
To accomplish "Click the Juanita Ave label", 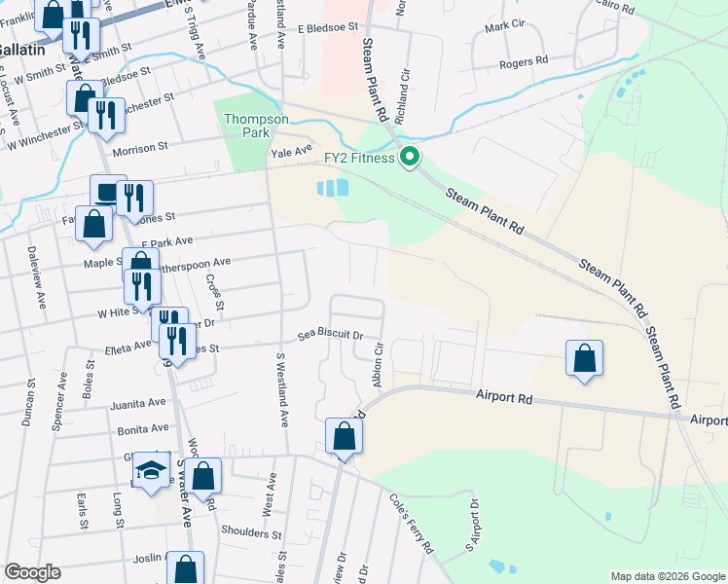I will (x=138, y=403).
